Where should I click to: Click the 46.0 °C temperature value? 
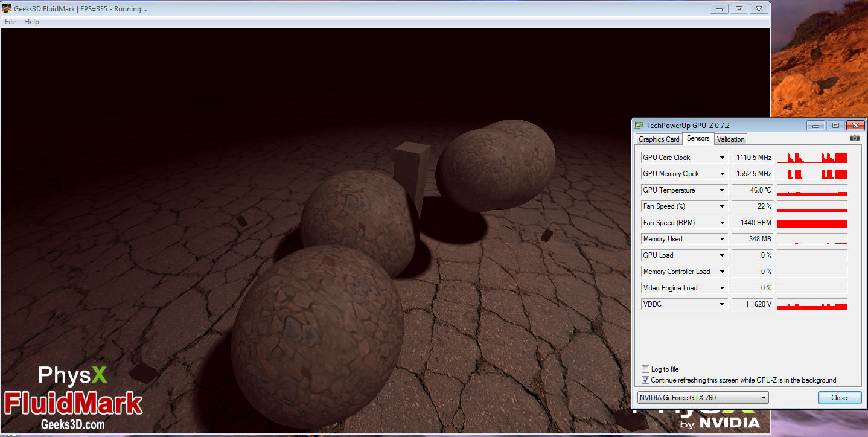click(x=752, y=190)
